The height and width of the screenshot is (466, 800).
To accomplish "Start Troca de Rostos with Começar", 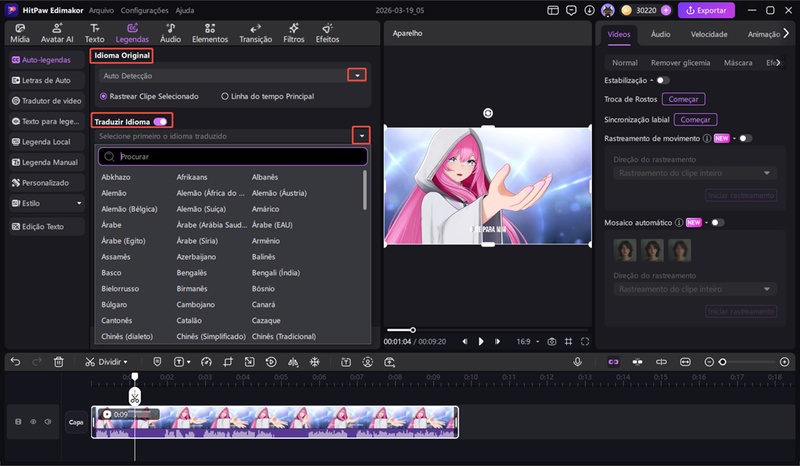I will click(x=683, y=99).
